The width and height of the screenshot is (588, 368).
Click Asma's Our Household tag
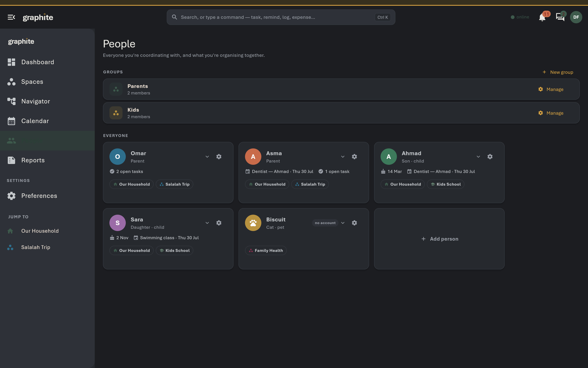coord(267,184)
